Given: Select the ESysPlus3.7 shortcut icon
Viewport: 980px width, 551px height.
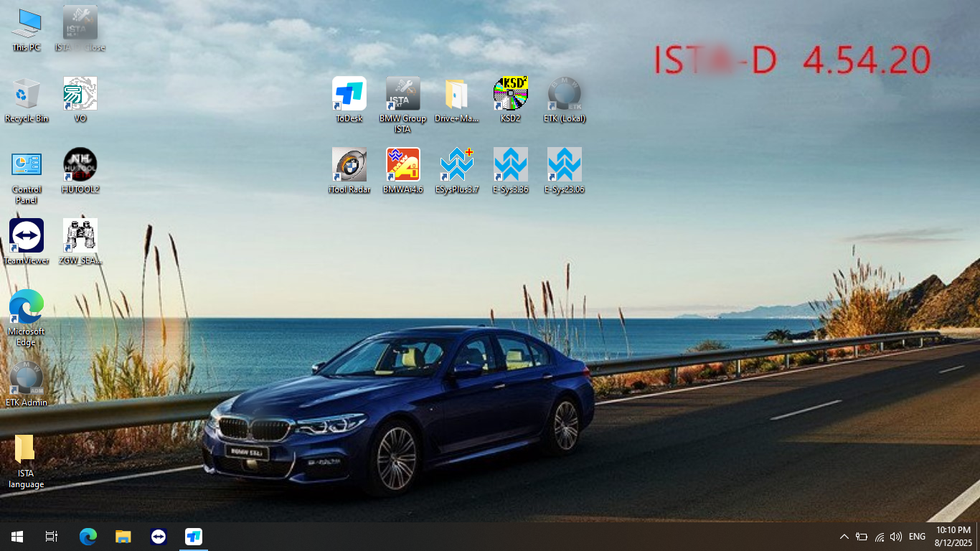Looking at the screenshot, I should (x=456, y=165).
